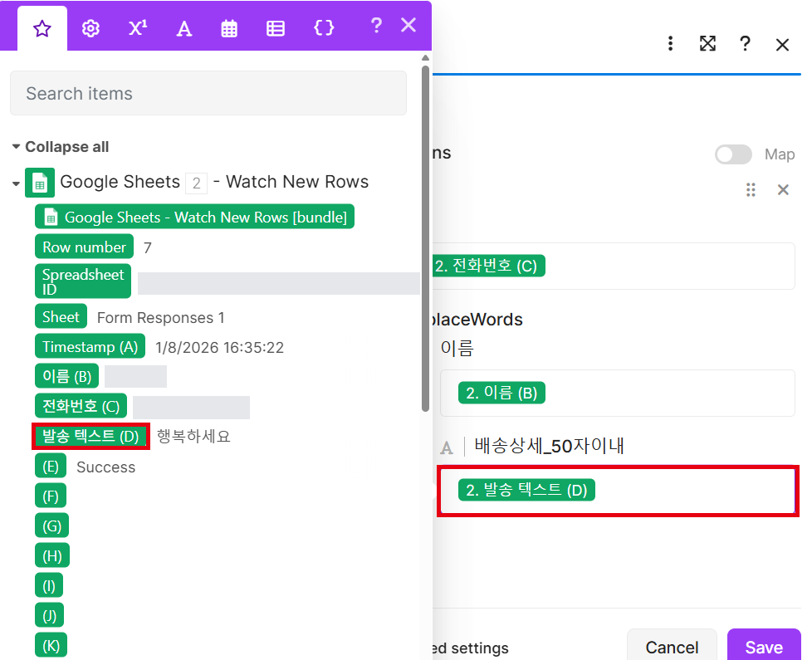Insert the Timestamp (A) variable

click(x=90, y=346)
